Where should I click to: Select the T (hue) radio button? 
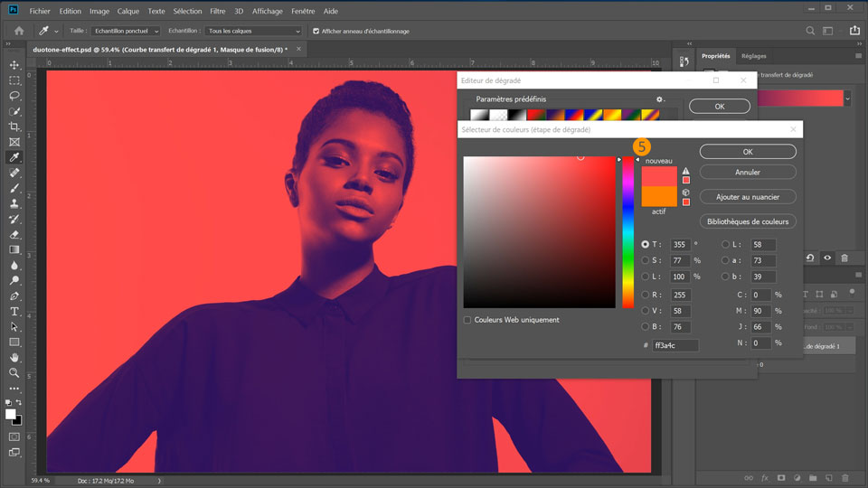(x=645, y=244)
